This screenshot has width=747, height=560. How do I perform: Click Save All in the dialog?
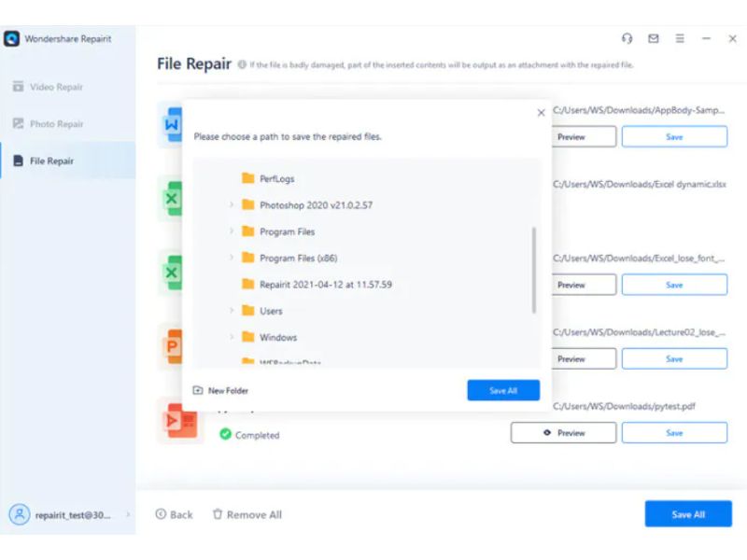point(503,390)
